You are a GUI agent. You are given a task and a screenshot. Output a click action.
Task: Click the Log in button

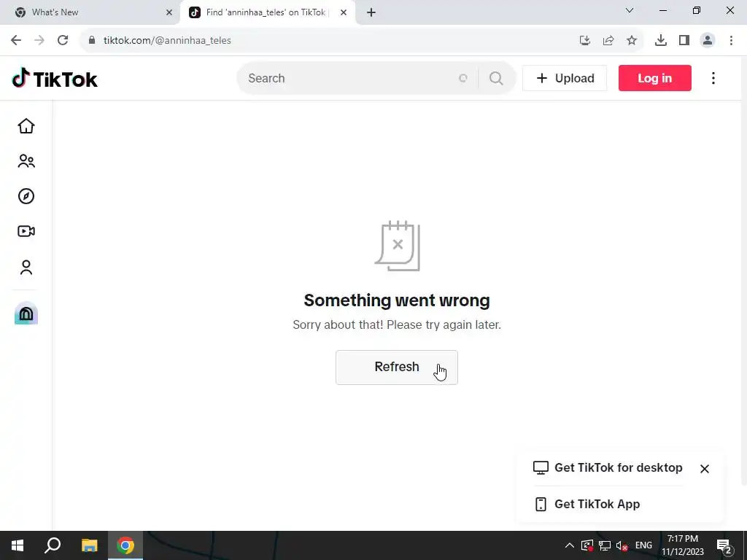(654, 78)
